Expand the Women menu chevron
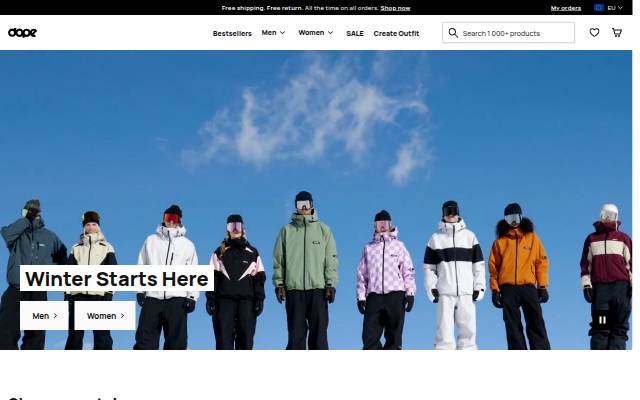Screen dimensions: 640x400 coord(330,33)
